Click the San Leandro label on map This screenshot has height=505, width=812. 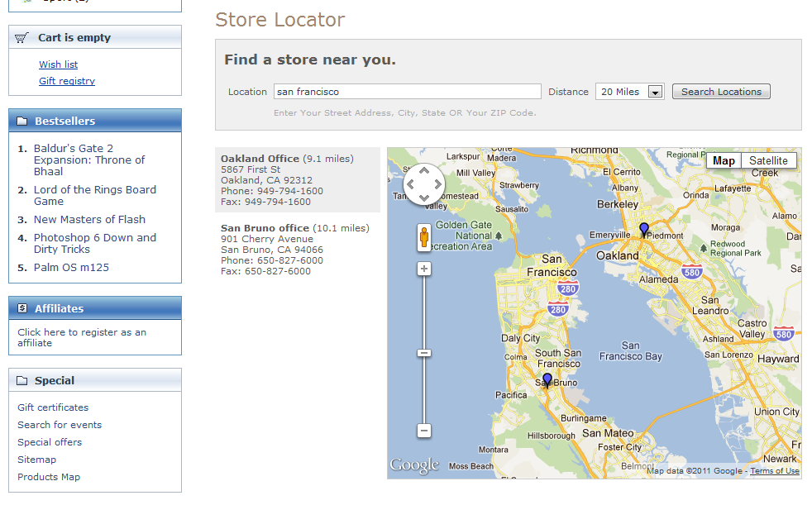pyautogui.click(x=710, y=305)
